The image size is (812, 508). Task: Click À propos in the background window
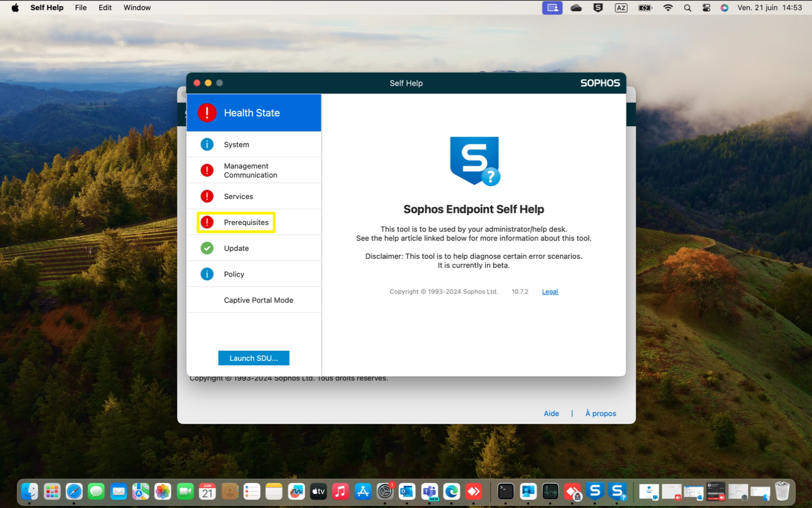[x=600, y=413]
